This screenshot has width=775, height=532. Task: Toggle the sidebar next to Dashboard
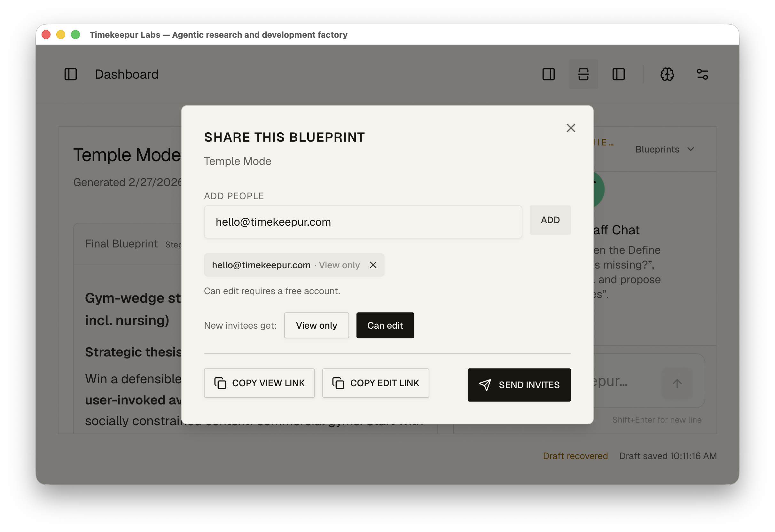coord(71,74)
